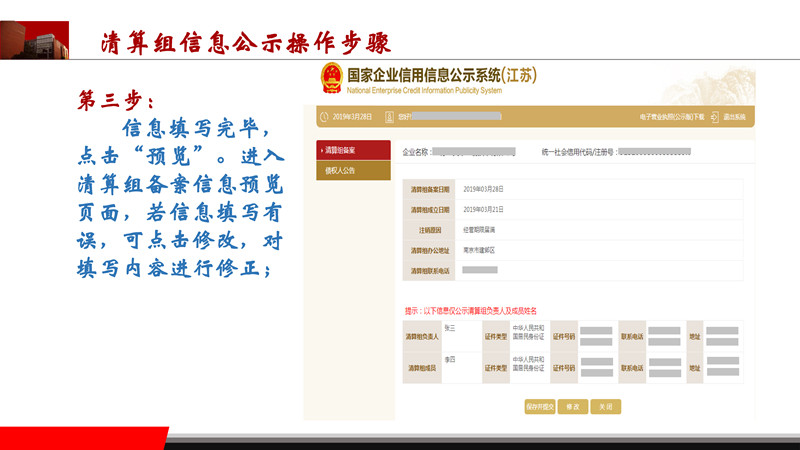Click the 保存并提交 button
Screen dimensions: 800x450
tap(539, 406)
